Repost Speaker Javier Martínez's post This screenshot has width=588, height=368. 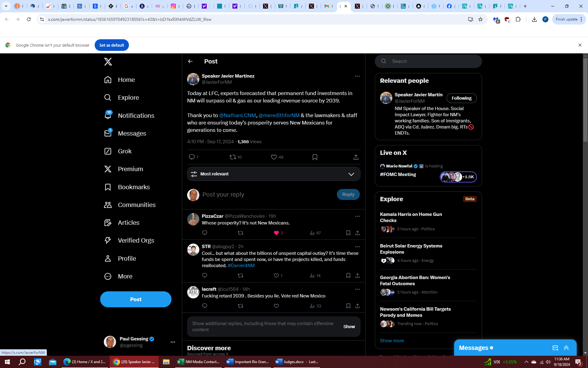[x=233, y=157]
